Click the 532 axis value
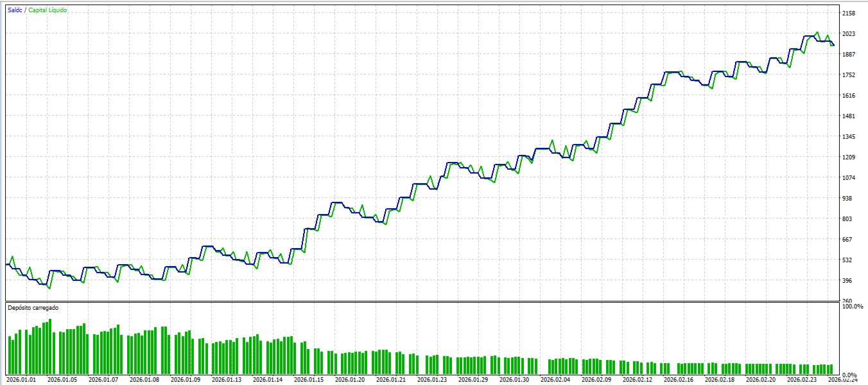Viewport: 868px width, 385px height. coord(848,260)
